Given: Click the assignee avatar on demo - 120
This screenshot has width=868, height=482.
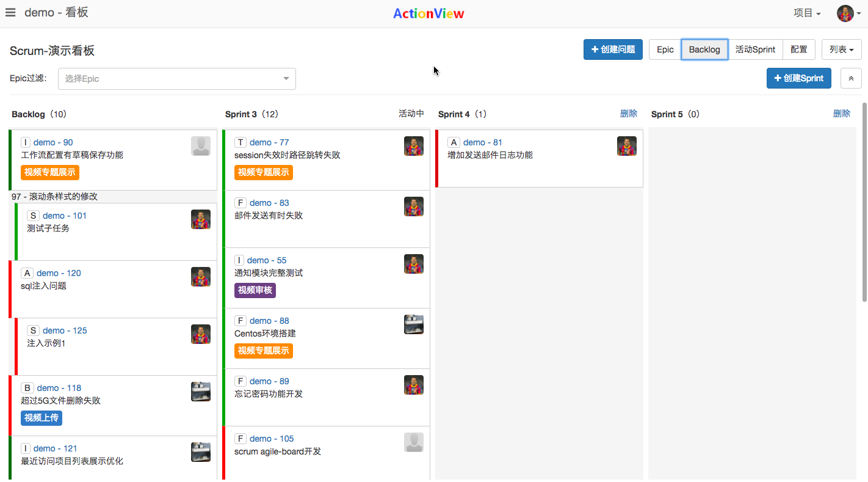Looking at the screenshot, I should tap(201, 277).
